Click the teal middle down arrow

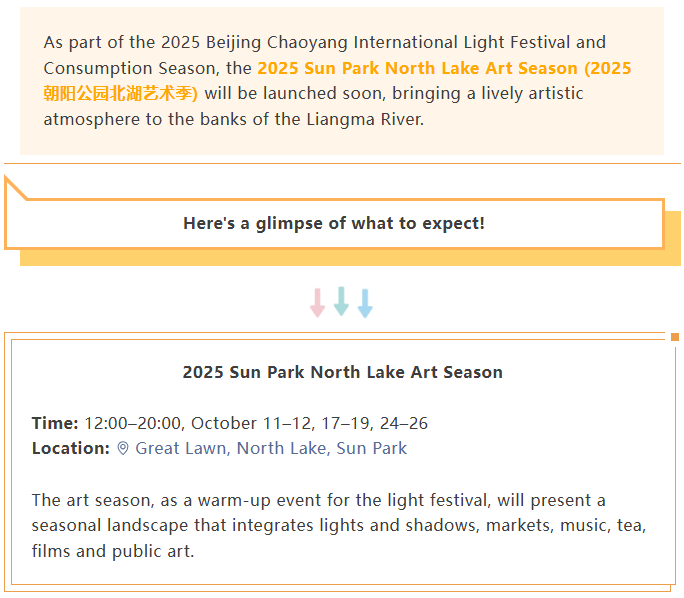point(341,301)
